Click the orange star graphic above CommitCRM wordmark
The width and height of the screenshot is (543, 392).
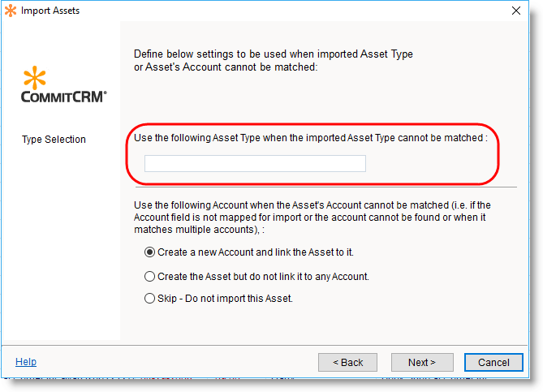(36, 79)
